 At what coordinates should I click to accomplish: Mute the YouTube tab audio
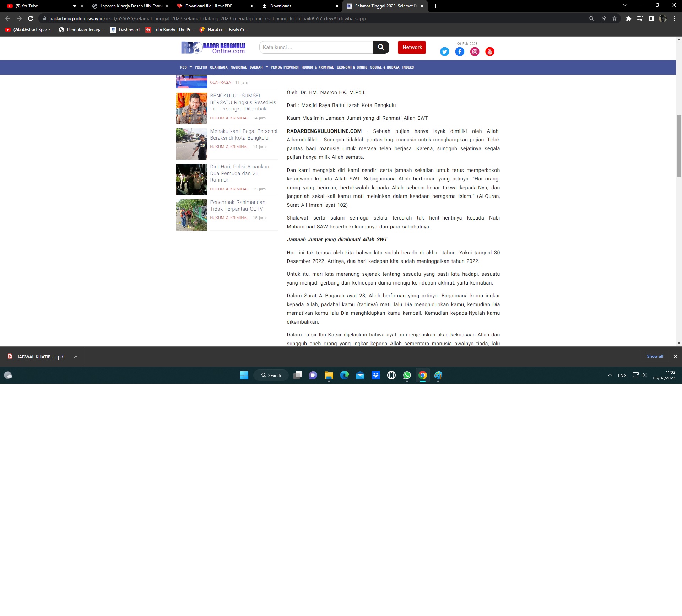coord(75,6)
